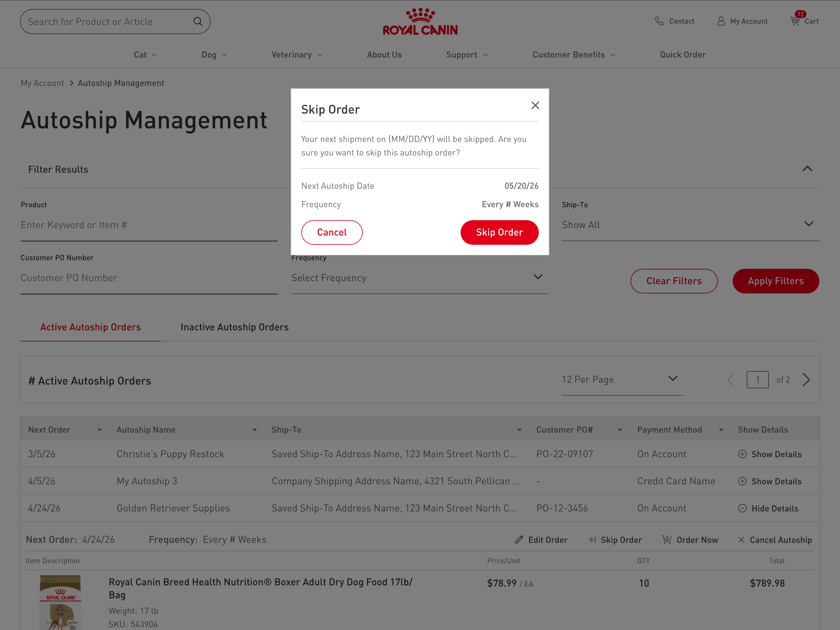Open My Account user icon
The width and height of the screenshot is (840, 630).
tap(721, 21)
